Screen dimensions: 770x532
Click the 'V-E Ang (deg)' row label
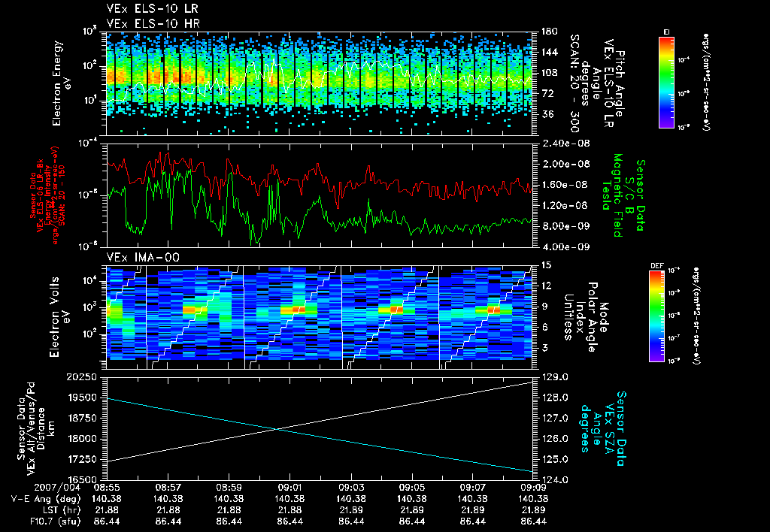click(46, 499)
